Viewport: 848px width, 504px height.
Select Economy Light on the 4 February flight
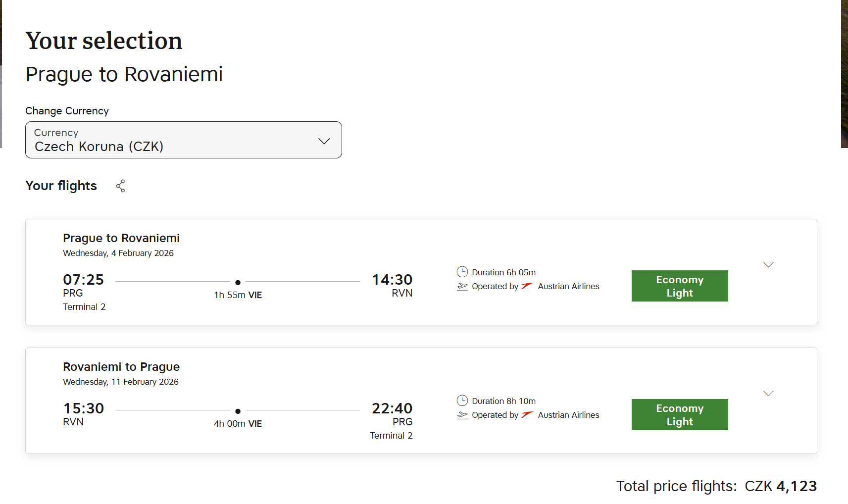pyautogui.click(x=679, y=286)
